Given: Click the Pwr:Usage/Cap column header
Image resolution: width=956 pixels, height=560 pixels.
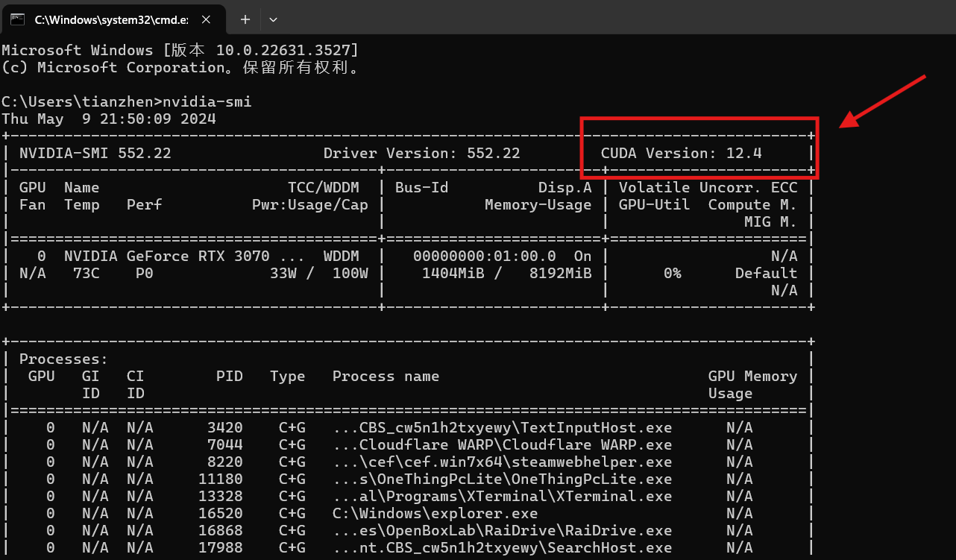Looking at the screenshot, I should pos(310,205).
